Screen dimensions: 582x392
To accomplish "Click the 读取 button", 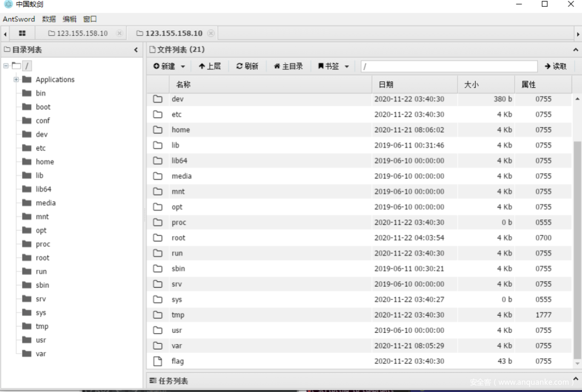I will 556,66.
